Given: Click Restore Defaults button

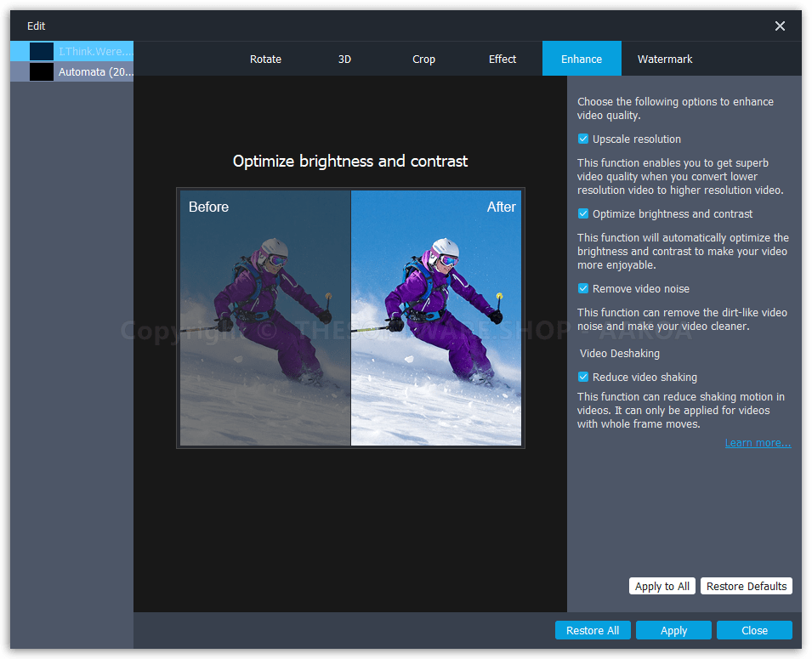Looking at the screenshot, I should tap(747, 586).
